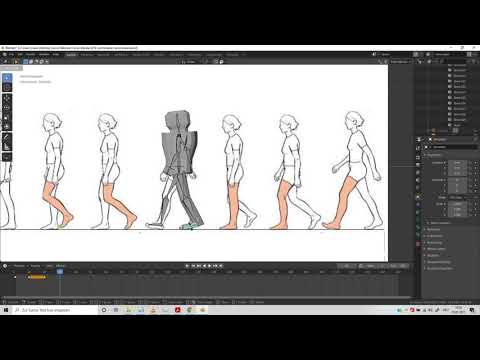The width and height of the screenshot is (480, 360).
Task: Select the Select Box tool in viewport toolbar
Action: pos(7,78)
